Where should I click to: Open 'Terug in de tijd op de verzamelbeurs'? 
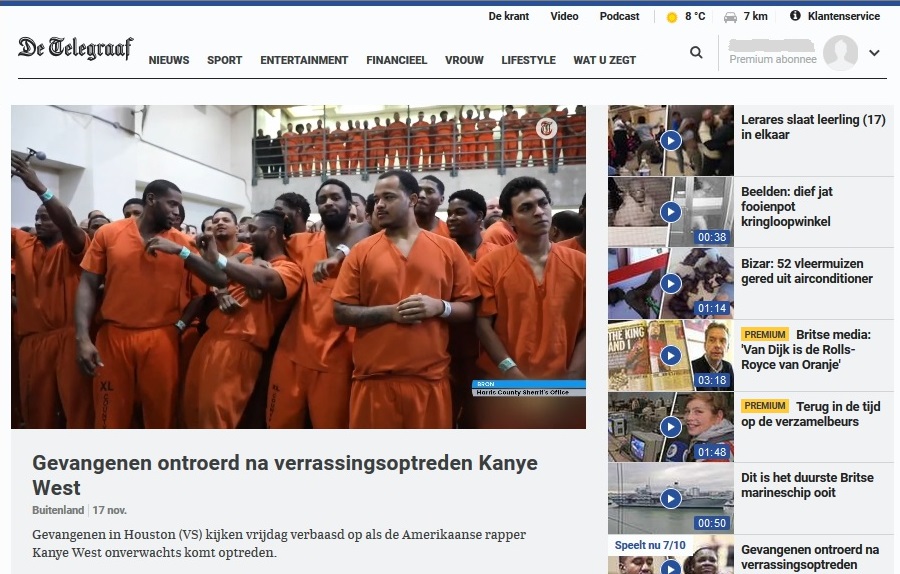810,414
